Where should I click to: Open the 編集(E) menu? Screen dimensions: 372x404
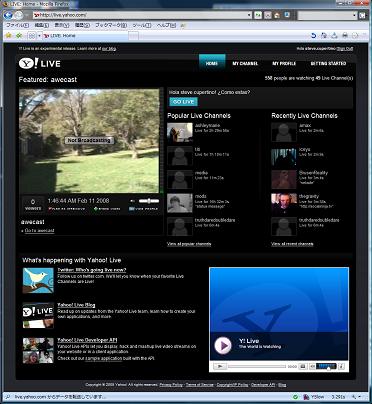(x=42, y=25)
